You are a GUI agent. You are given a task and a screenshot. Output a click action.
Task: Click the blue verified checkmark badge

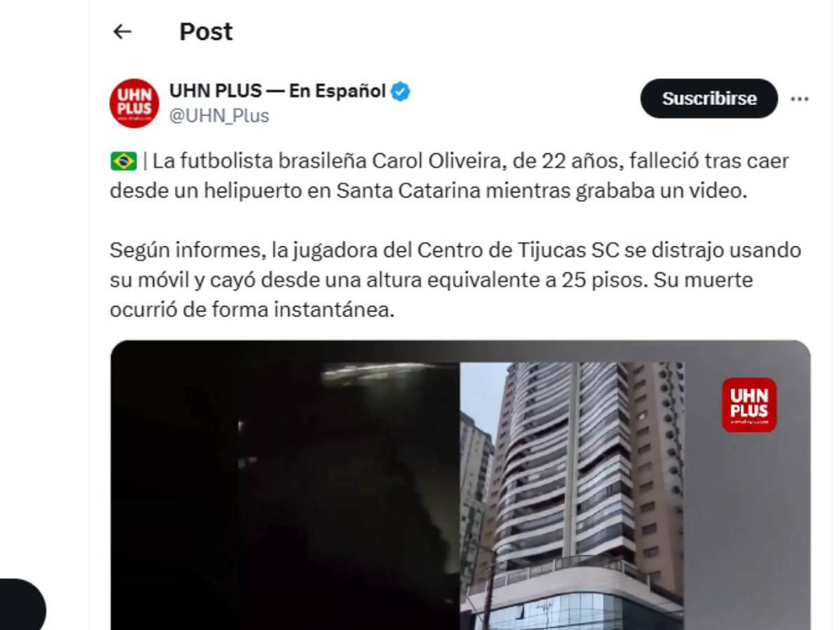click(x=401, y=91)
